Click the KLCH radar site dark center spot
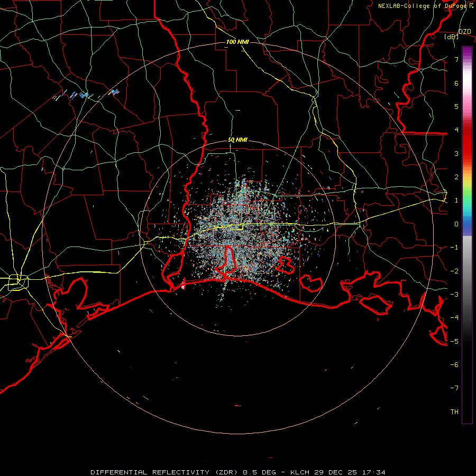This screenshot has width=476, height=476. [237, 237]
